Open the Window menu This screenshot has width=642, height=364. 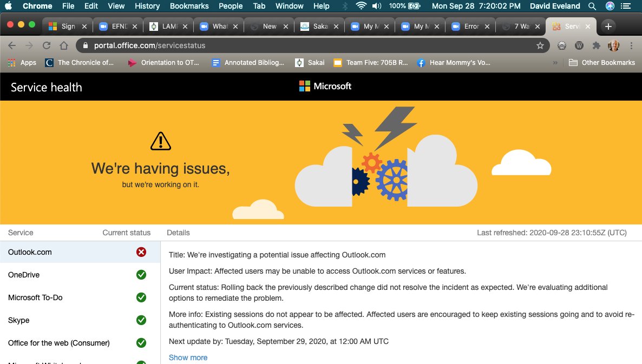(290, 6)
